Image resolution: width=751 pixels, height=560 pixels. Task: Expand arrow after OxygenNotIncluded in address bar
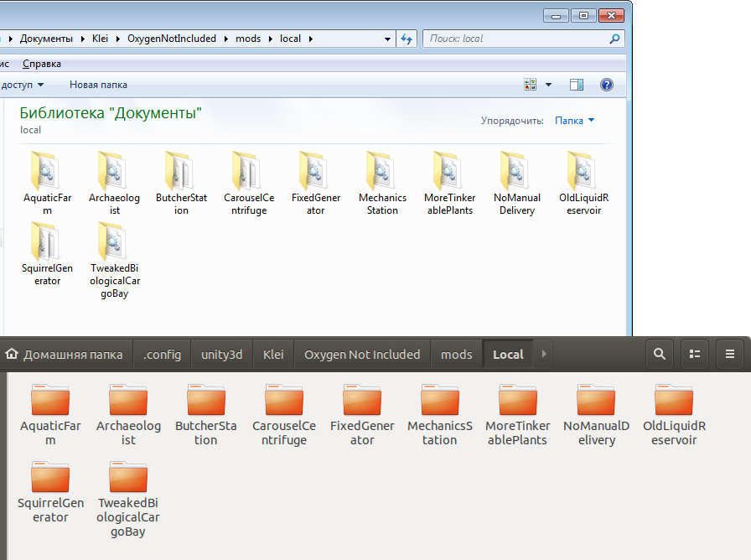(226, 39)
